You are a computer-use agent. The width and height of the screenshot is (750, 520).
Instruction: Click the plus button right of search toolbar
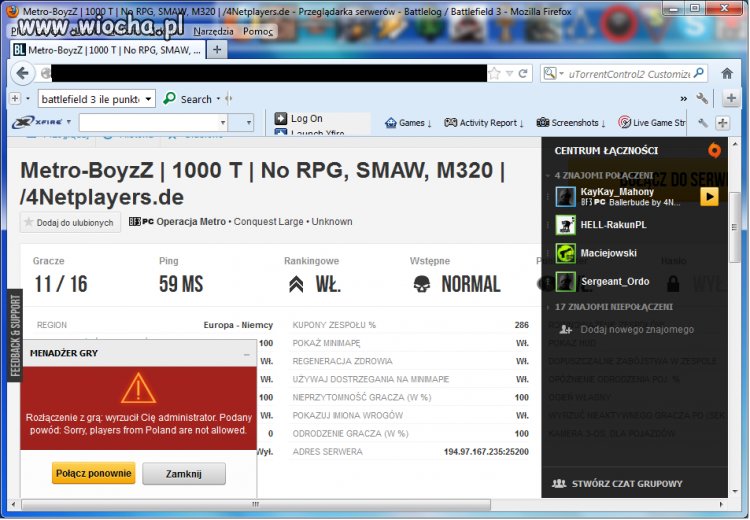click(731, 99)
